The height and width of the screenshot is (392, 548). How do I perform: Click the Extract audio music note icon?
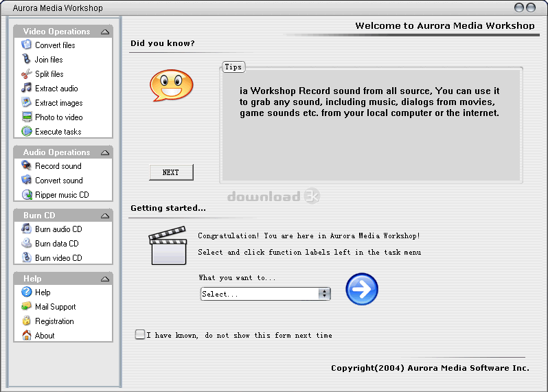(27, 88)
